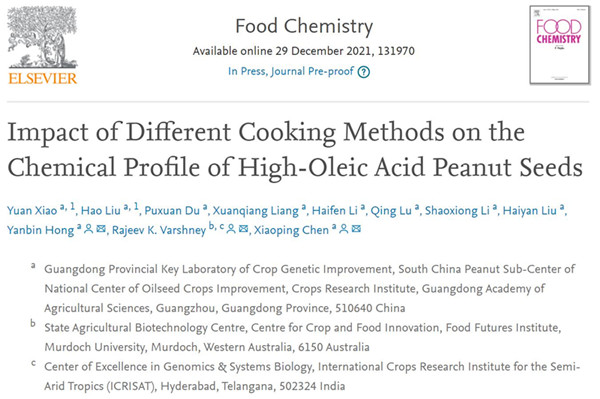600x399 pixels.
Task: Click Yanbin Hong's author profile icon
Action: [x=88, y=229]
